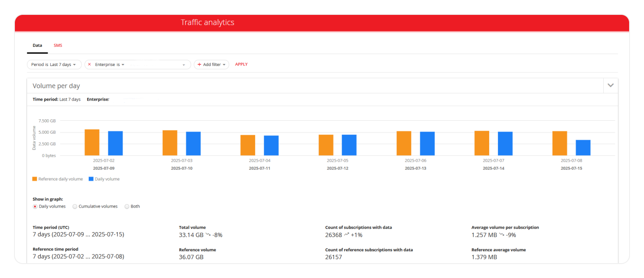Click the subscriptions count upward trend icon
Image resolution: width=644 pixels, height=278 pixels.
(346, 235)
